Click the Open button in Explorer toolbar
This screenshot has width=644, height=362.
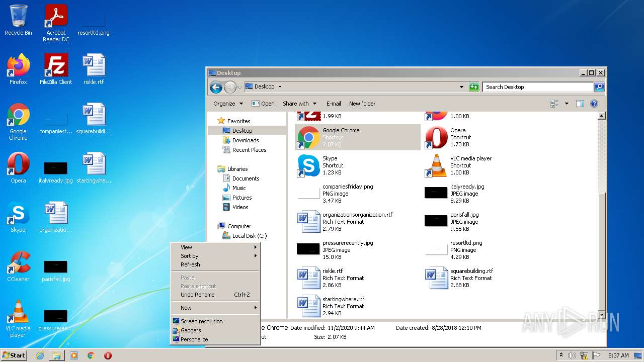point(263,104)
